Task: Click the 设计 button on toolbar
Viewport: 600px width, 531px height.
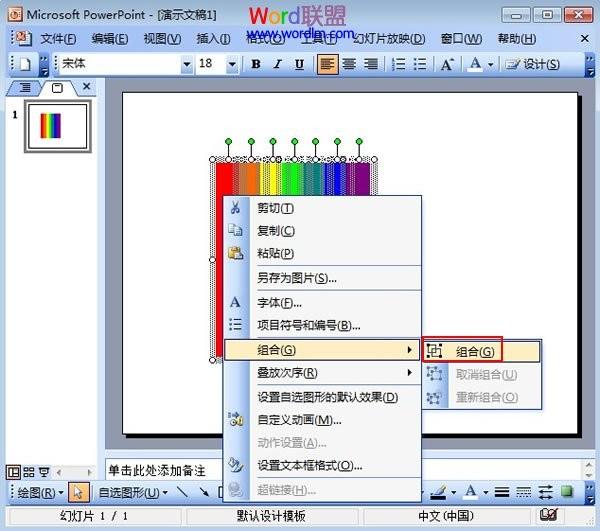Action: click(534, 64)
